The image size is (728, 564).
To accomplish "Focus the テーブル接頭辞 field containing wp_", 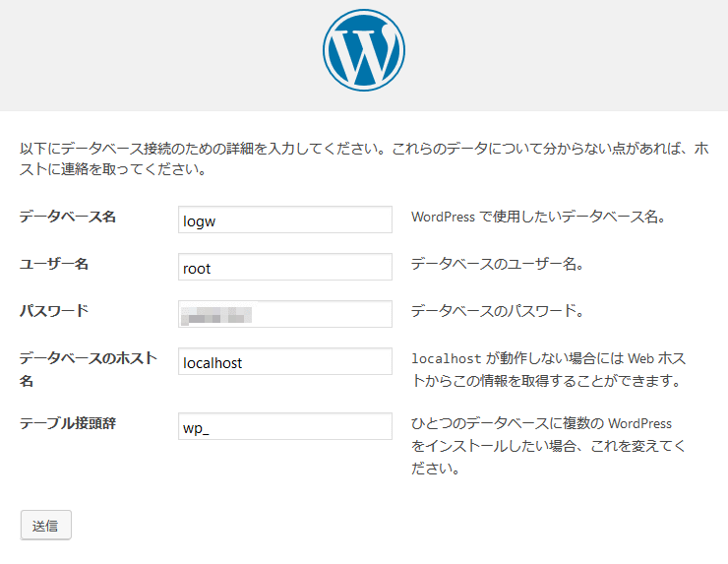I will (x=285, y=427).
